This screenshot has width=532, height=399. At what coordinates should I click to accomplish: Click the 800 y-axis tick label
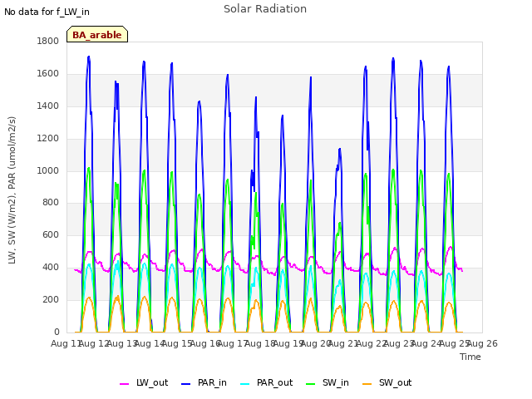(x=51, y=203)
